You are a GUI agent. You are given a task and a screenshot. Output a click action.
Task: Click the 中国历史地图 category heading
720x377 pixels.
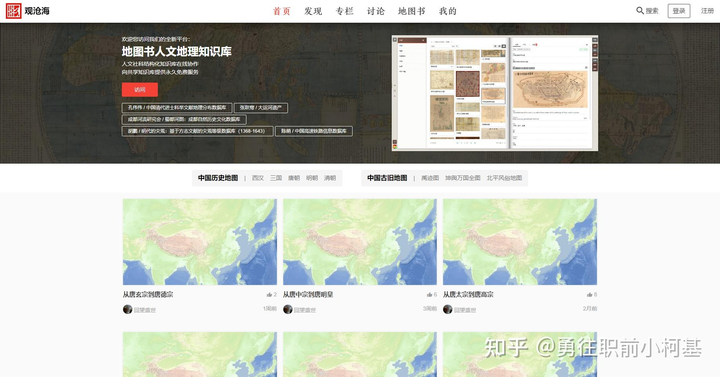(x=218, y=178)
